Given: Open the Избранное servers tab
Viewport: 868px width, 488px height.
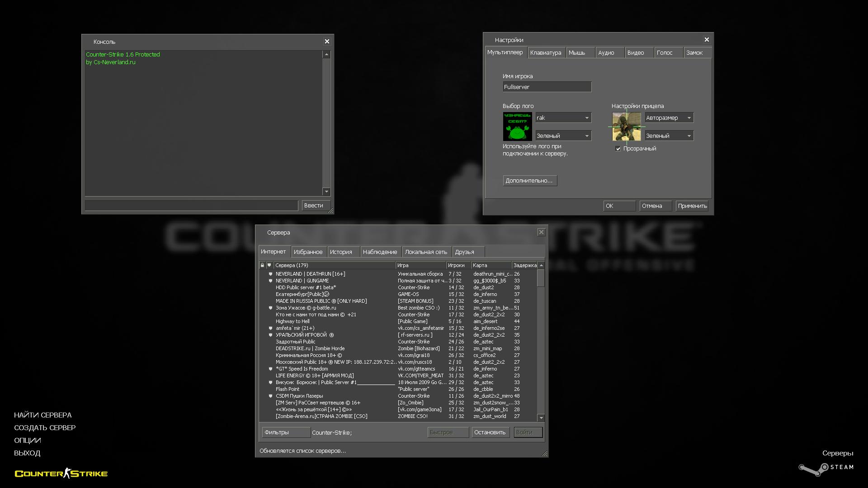Looking at the screenshot, I should click(x=308, y=252).
